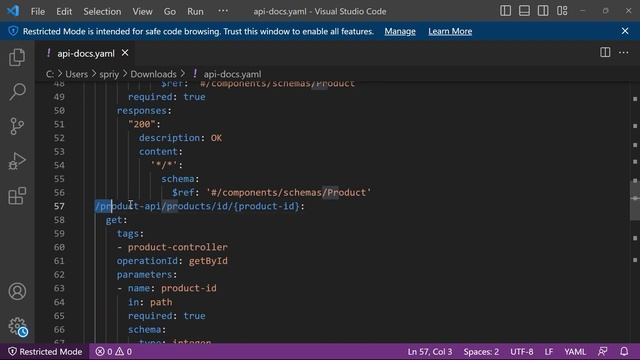Viewport: 640px width, 360px height.
Task: Click '{product-id}' in path on line 57
Action: point(267,206)
